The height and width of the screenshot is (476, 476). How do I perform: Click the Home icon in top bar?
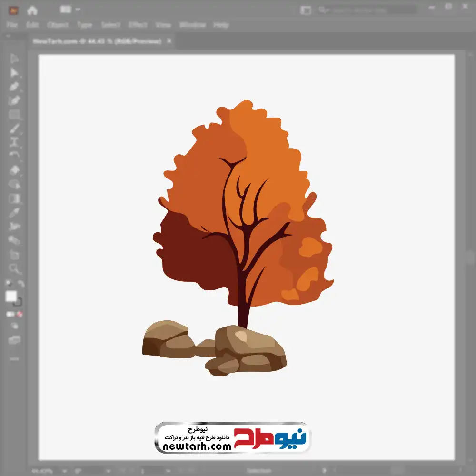click(x=32, y=10)
